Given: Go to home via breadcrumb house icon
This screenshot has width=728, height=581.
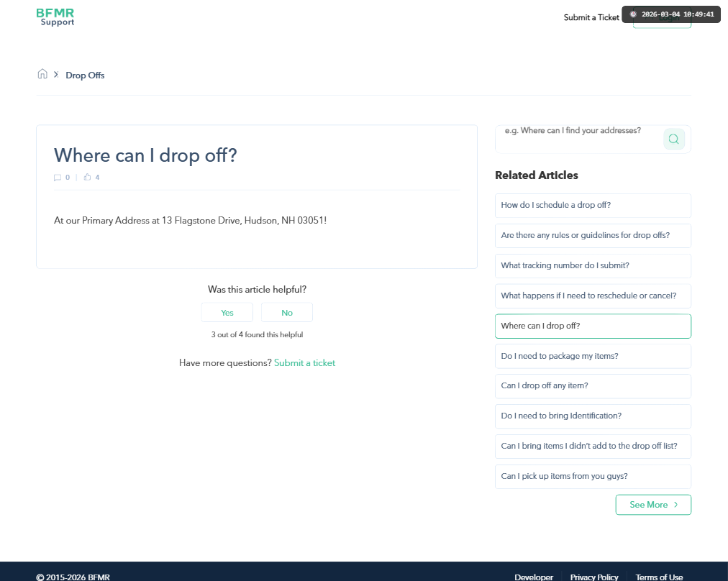Looking at the screenshot, I should click(x=42, y=74).
